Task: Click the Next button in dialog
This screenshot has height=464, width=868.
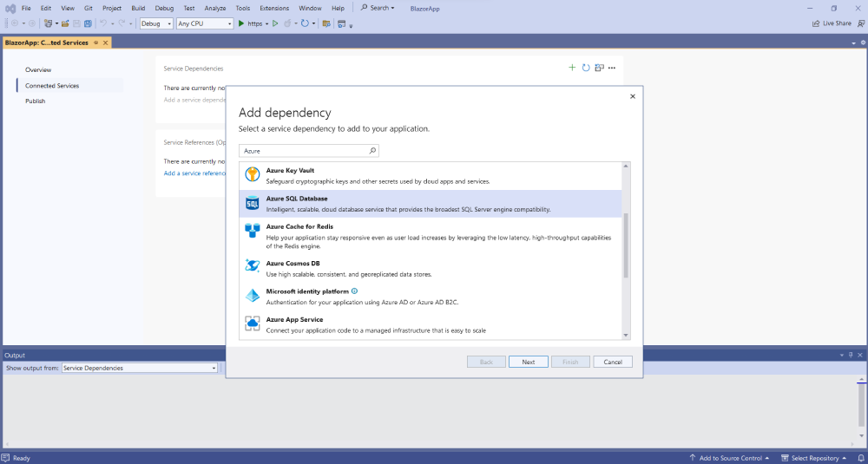Action: [528, 362]
